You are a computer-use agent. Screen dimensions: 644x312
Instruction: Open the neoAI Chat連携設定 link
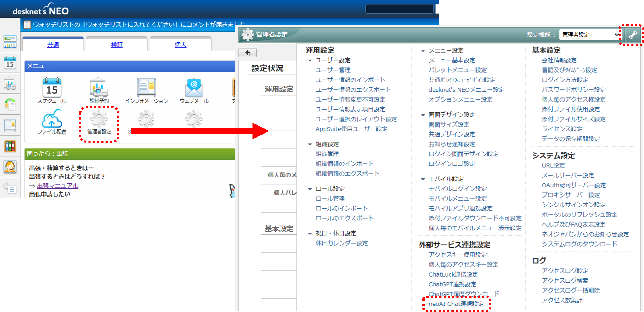tap(456, 304)
